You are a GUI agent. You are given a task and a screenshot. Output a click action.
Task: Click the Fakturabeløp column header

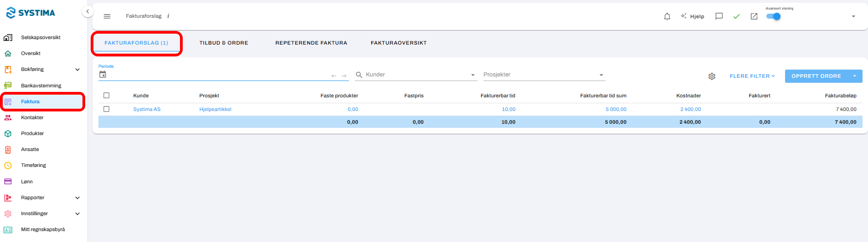[841, 96]
